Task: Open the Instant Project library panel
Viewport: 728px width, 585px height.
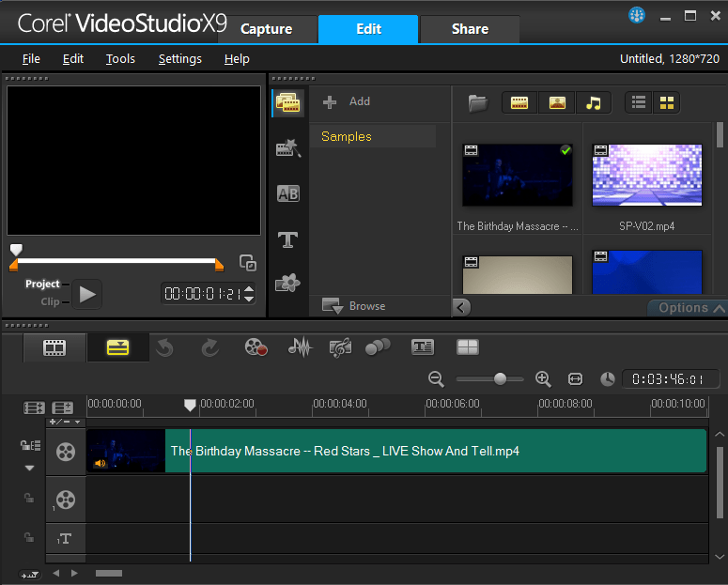Action: [287, 148]
